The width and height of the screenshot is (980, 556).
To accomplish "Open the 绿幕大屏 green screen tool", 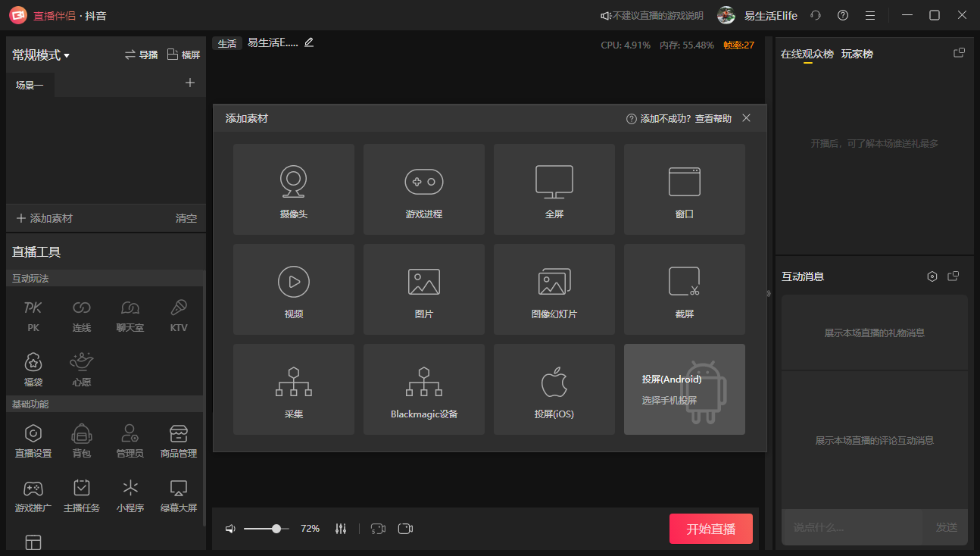I will click(x=178, y=495).
